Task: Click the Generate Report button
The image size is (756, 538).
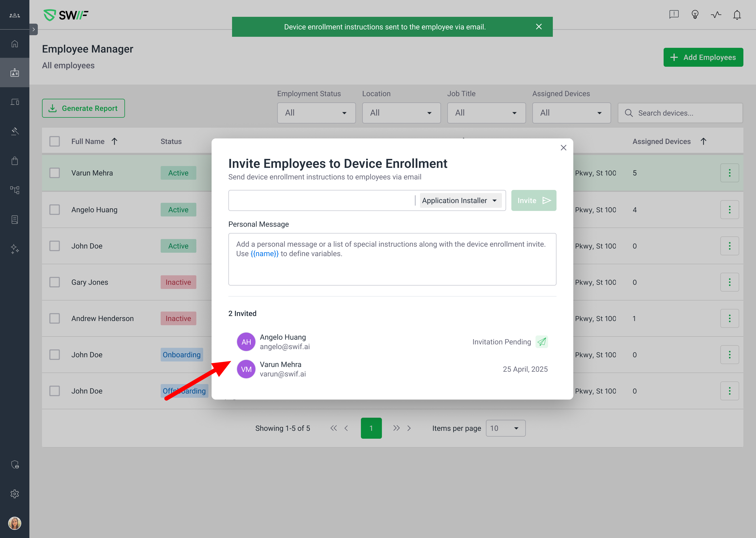Action: (83, 108)
